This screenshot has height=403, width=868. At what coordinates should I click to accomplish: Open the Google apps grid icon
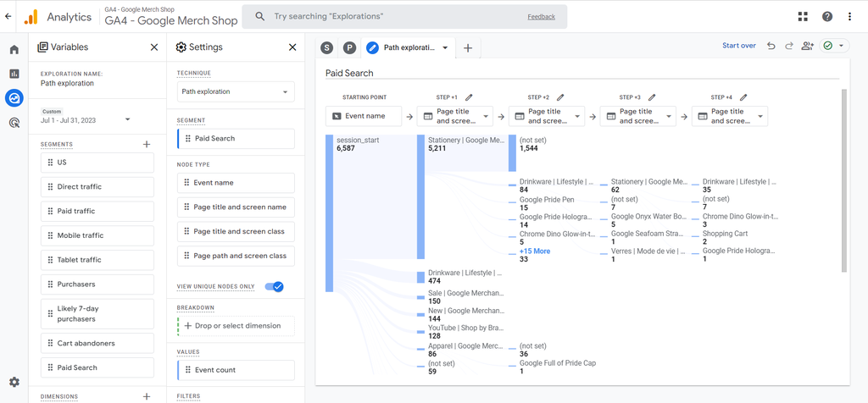(x=803, y=17)
